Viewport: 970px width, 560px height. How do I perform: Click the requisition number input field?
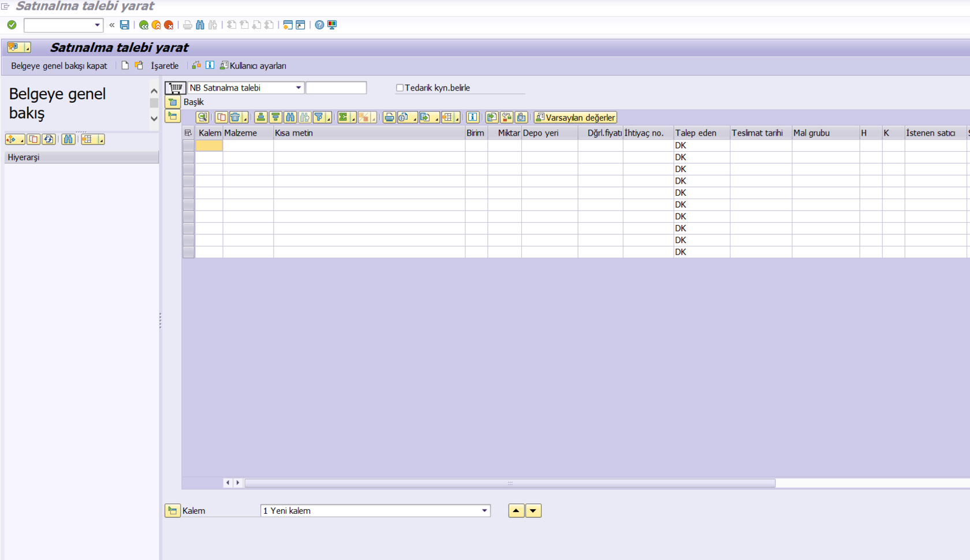pyautogui.click(x=336, y=88)
